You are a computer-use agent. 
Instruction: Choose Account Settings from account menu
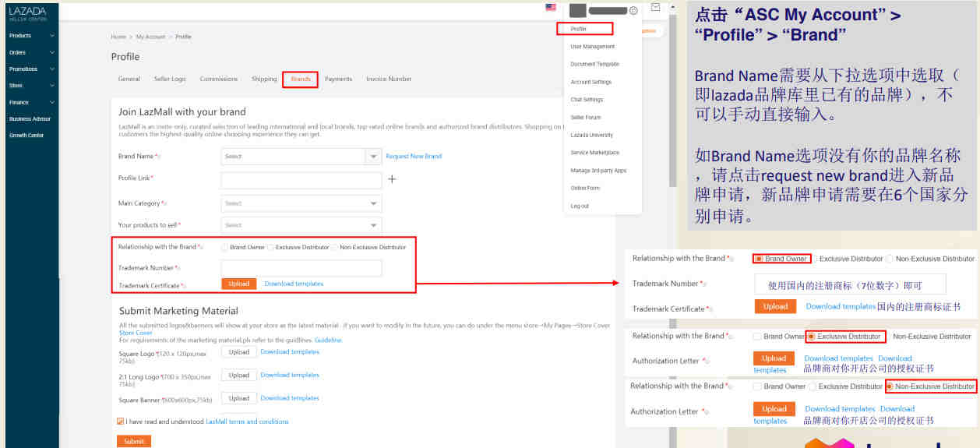(591, 82)
